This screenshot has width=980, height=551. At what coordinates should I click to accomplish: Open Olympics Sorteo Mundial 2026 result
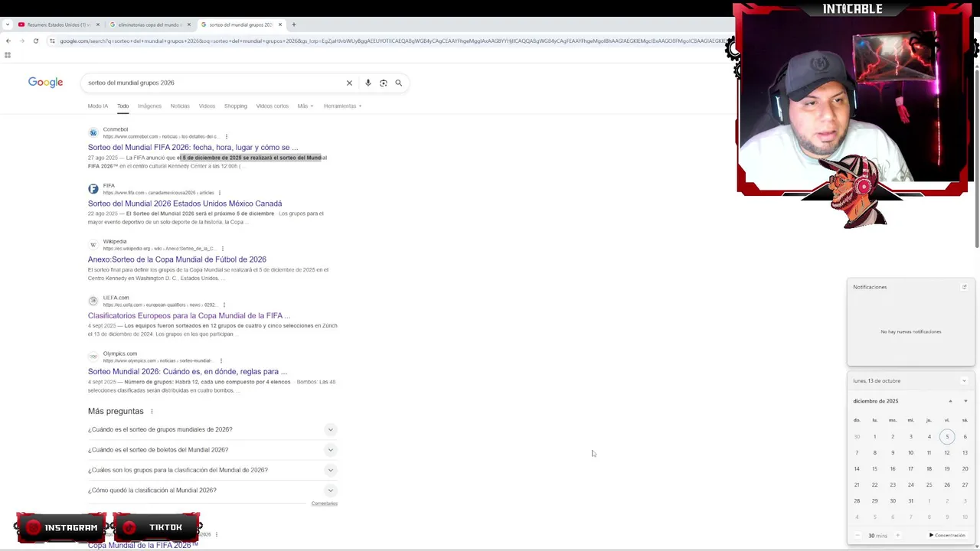click(x=188, y=371)
